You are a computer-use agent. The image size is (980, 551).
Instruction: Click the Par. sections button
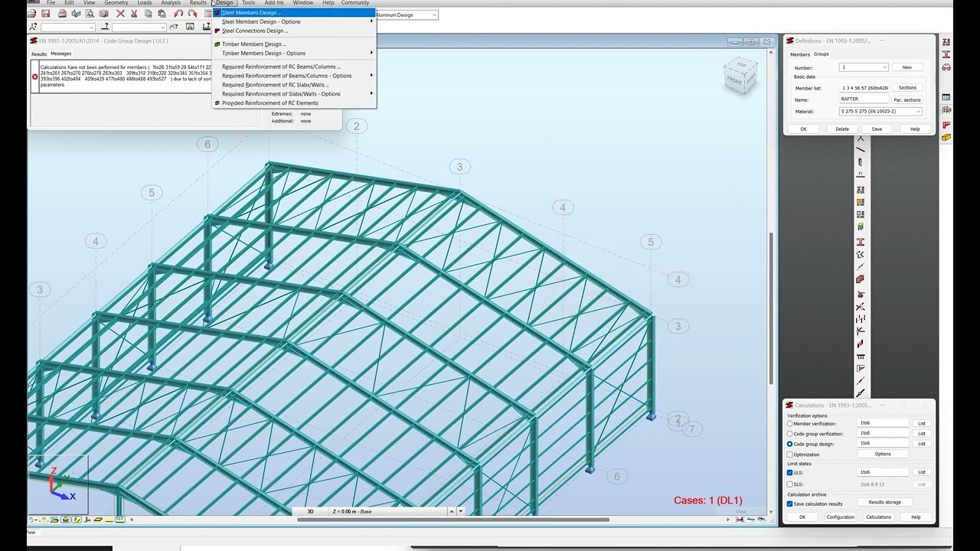pos(907,99)
